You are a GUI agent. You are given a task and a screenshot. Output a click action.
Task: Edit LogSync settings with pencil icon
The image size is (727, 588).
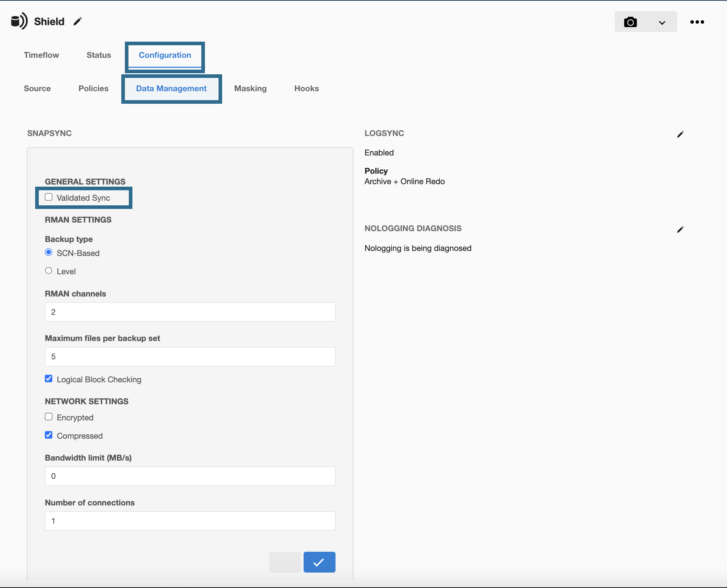point(680,135)
